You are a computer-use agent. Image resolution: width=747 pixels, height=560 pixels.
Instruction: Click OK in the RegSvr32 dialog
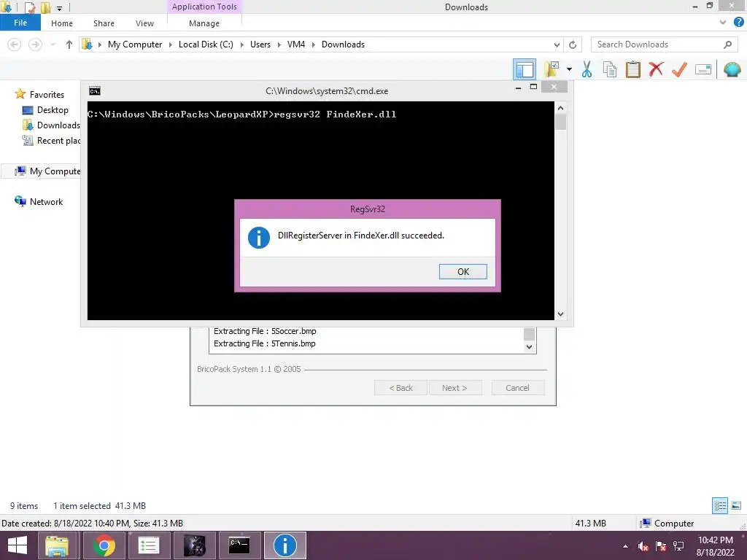[x=462, y=271]
